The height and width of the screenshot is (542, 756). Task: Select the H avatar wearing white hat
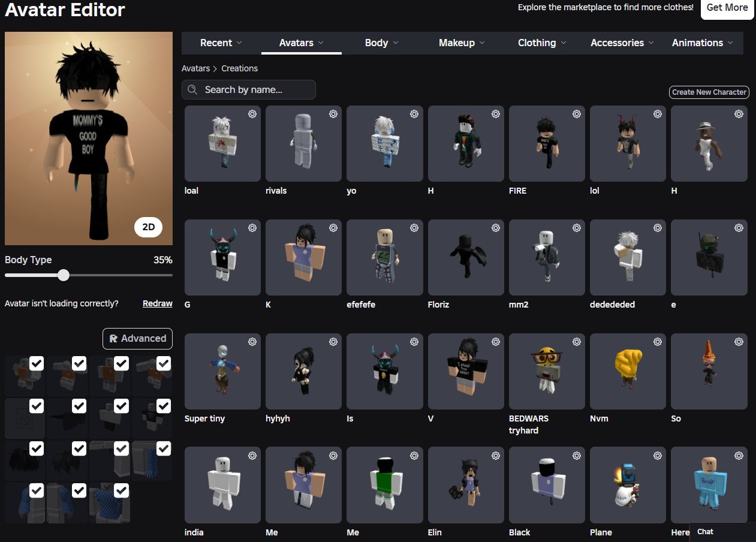[709, 143]
